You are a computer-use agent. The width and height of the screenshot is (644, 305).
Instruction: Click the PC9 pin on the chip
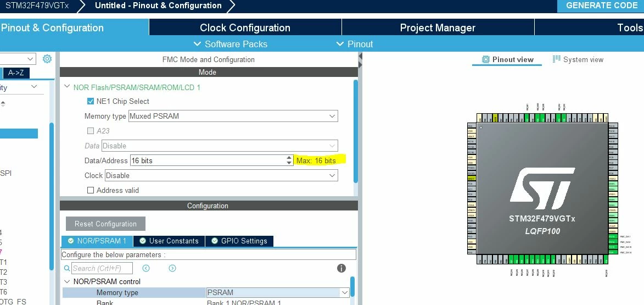(x=613, y=157)
